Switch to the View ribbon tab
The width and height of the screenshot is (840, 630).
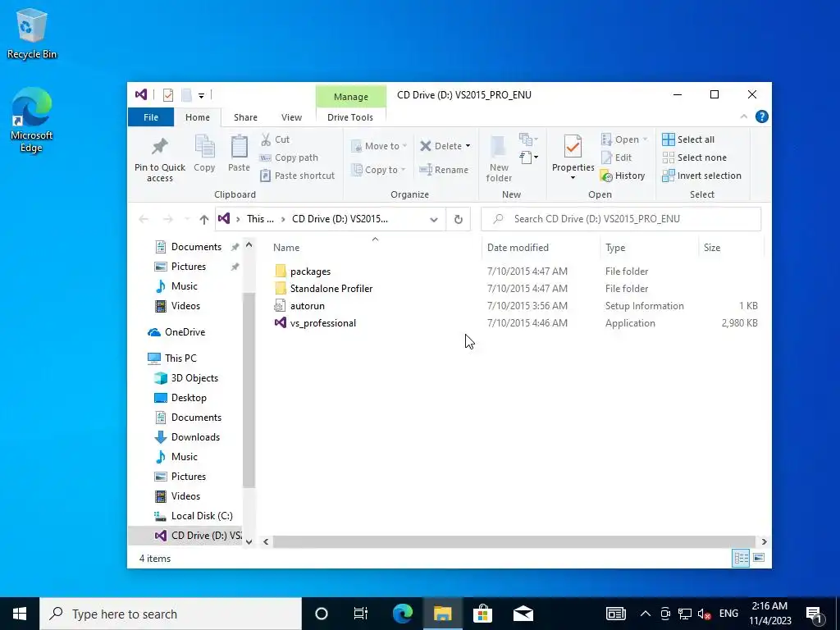tap(291, 116)
